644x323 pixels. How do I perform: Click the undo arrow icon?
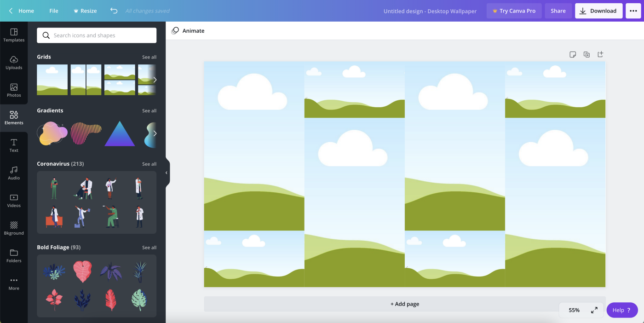114,11
